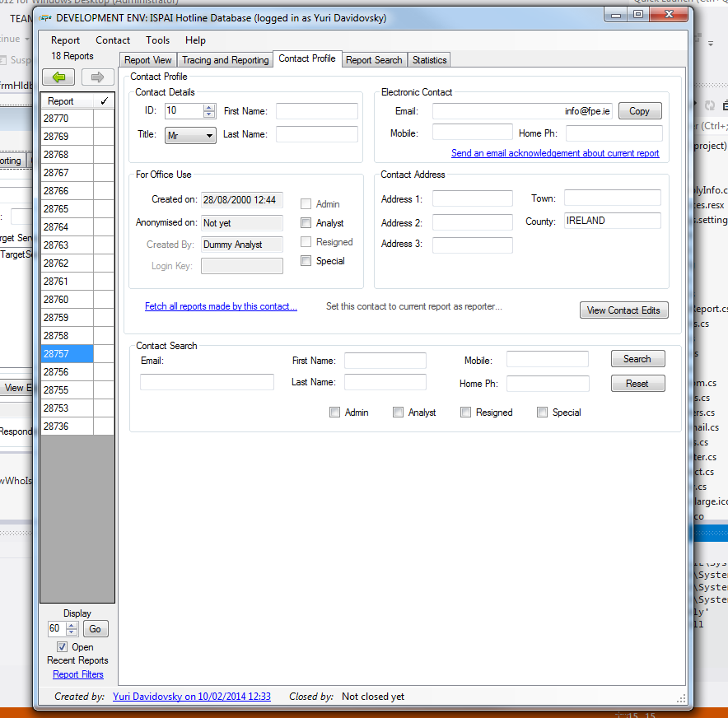Click the app icon in the title bar
Image resolution: width=728 pixels, height=718 pixels.
[x=45, y=18]
